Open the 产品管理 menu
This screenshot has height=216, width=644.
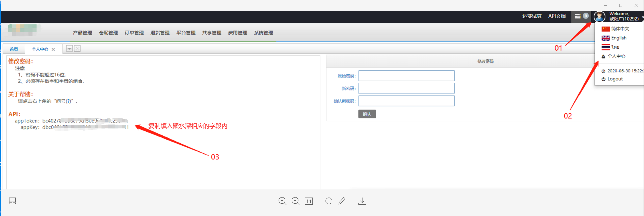(x=83, y=33)
